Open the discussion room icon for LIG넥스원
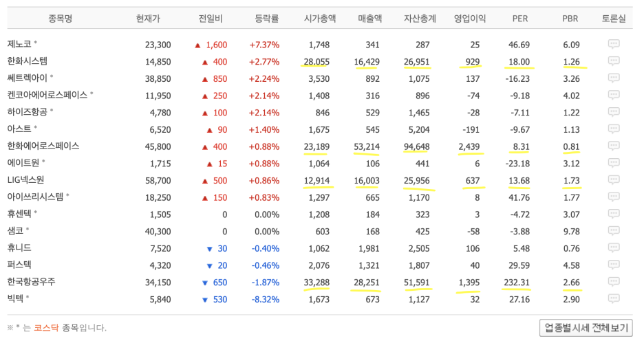The width and height of the screenshot is (644, 341). [x=614, y=180]
